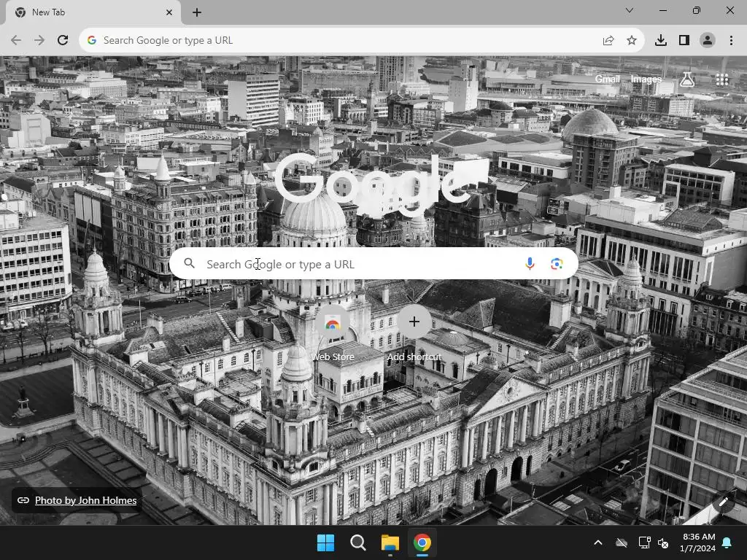The width and height of the screenshot is (747, 560).
Task: Search by image with Google Lens
Action: (557, 263)
